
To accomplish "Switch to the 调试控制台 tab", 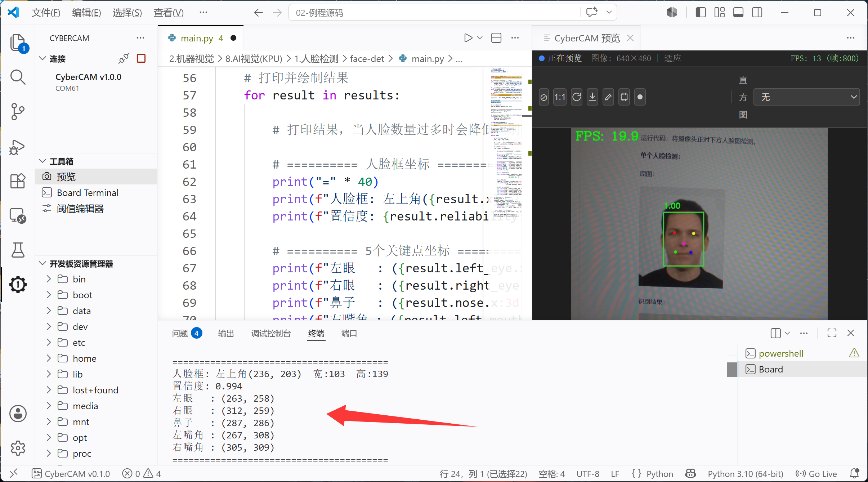I will click(271, 333).
